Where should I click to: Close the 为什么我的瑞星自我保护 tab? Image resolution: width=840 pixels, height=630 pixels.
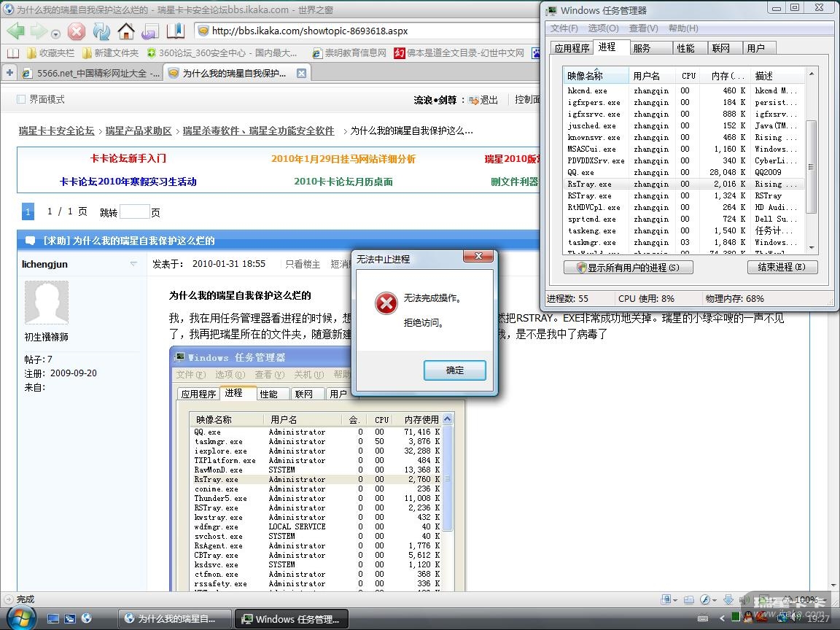click(302, 74)
